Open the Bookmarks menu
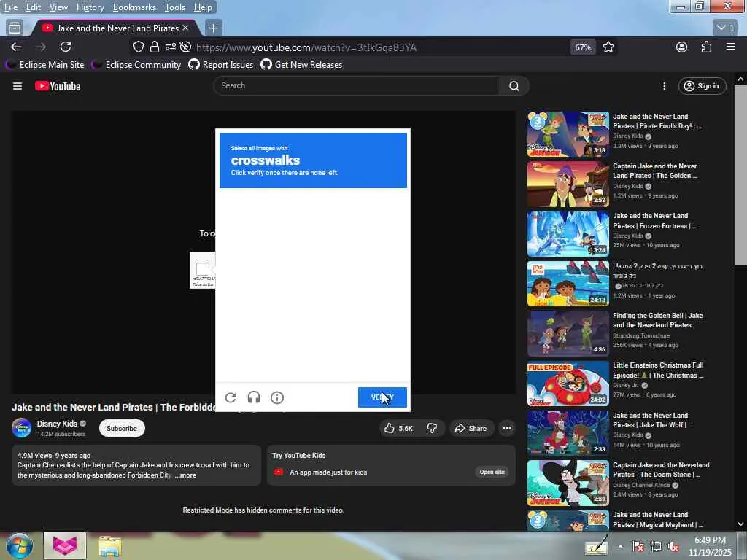The width and height of the screenshot is (747, 560). click(134, 7)
